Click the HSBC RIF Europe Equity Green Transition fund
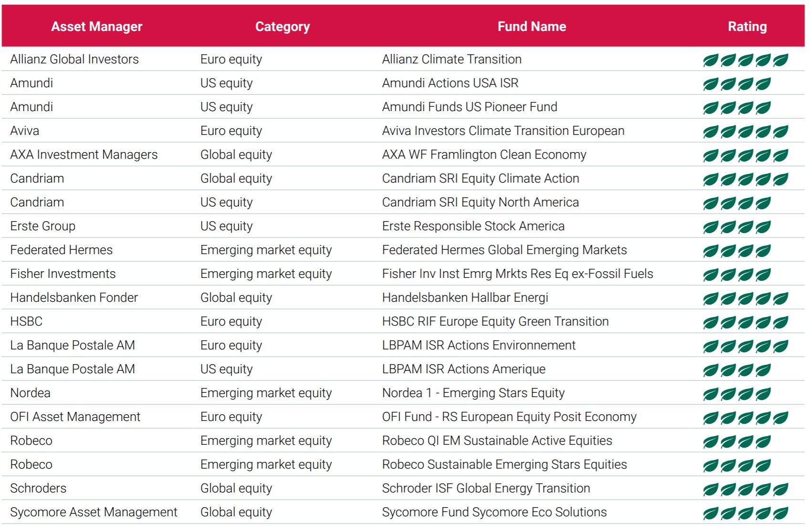This screenshot has width=812, height=532. point(495,321)
